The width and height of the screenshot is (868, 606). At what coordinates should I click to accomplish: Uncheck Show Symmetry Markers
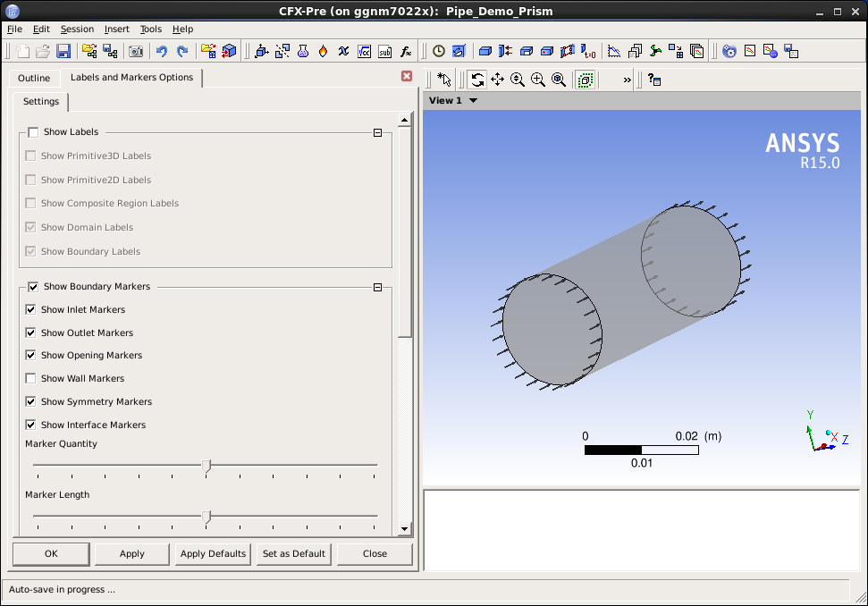pos(30,401)
